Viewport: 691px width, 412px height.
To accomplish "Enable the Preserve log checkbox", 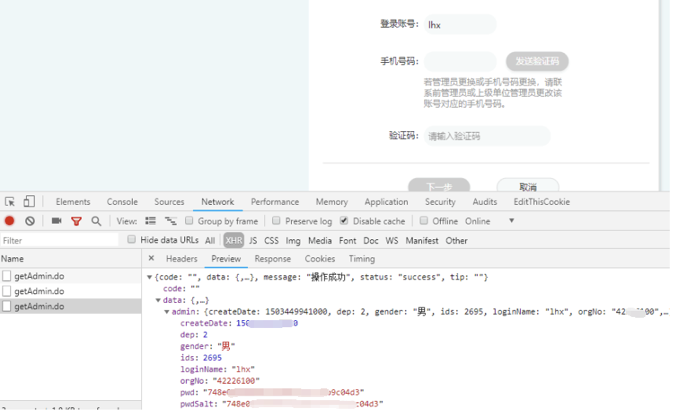I will pos(277,221).
